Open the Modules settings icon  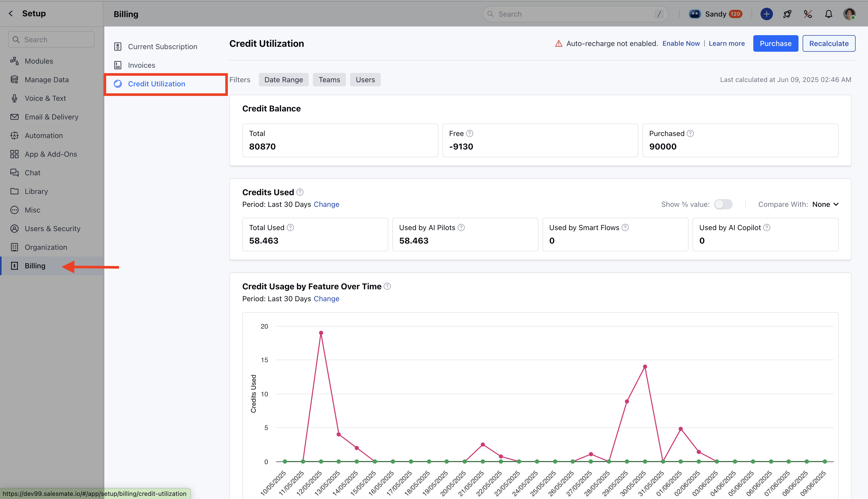14,61
